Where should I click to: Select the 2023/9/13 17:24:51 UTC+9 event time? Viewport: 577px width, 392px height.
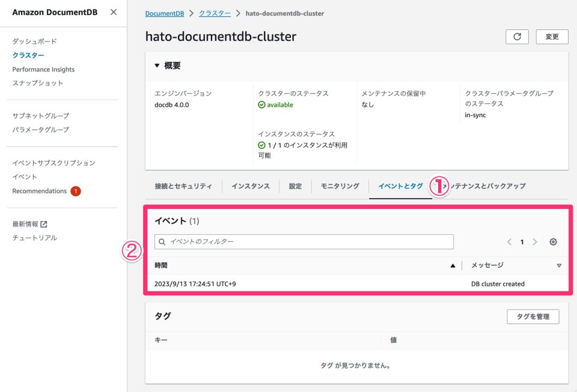195,284
